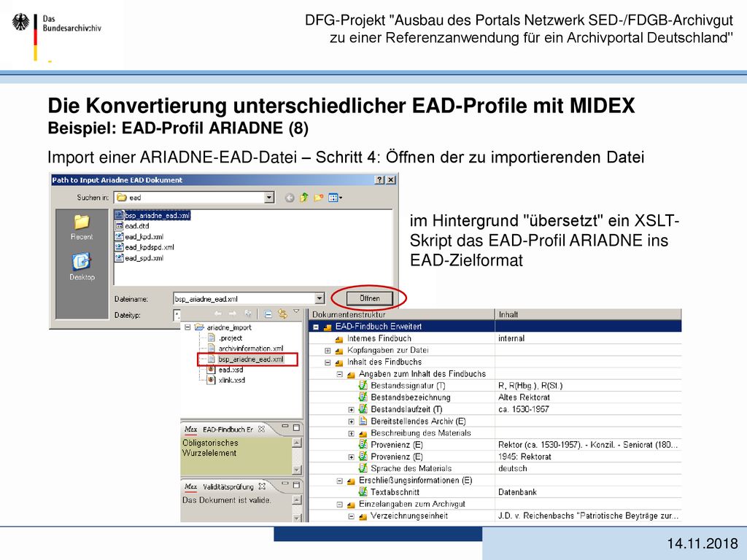This screenshot has width=747, height=560.
Task: Select archivinformation.xml in the navigator tree
Action: pyautogui.click(x=245, y=348)
